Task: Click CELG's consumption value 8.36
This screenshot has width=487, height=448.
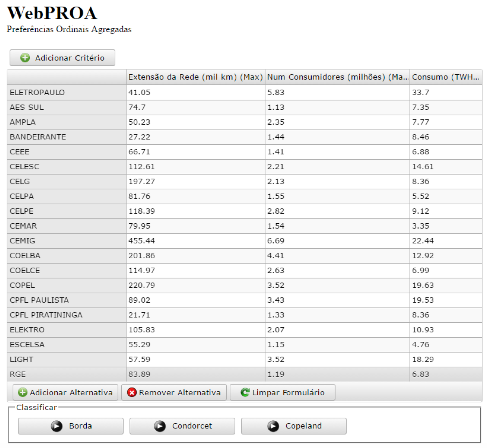Action: point(446,182)
